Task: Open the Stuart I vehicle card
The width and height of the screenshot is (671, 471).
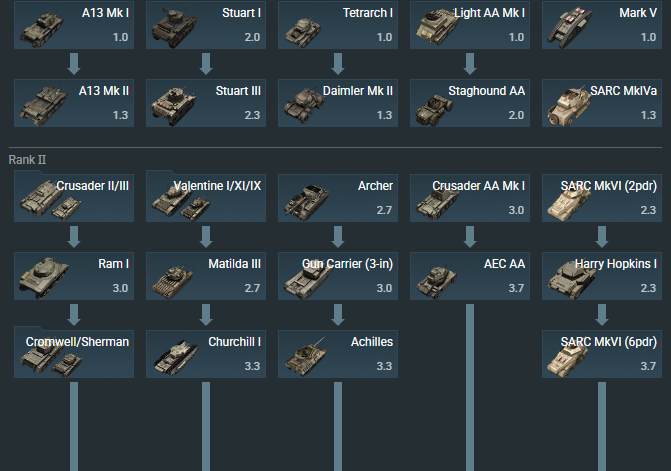Action: pos(206,25)
